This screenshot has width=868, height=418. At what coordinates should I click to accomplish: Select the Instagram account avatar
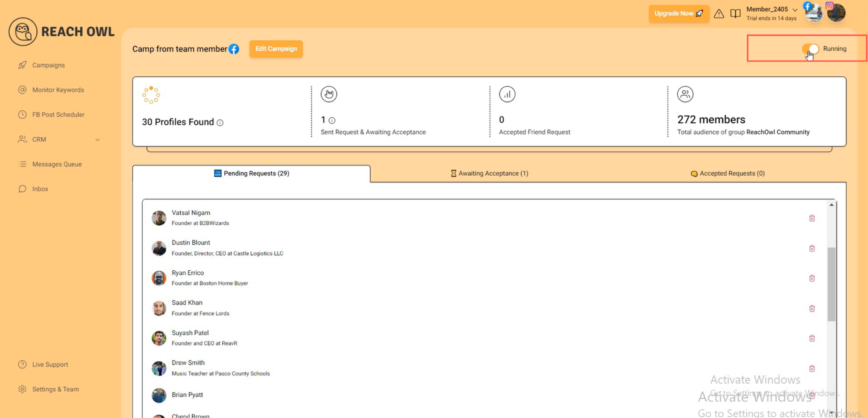[836, 13]
